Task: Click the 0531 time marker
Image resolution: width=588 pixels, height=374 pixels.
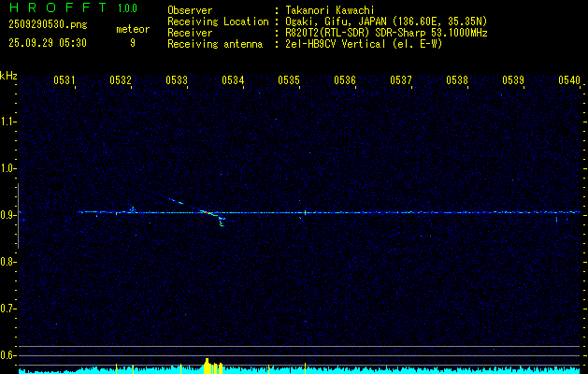Action: coord(65,79)
